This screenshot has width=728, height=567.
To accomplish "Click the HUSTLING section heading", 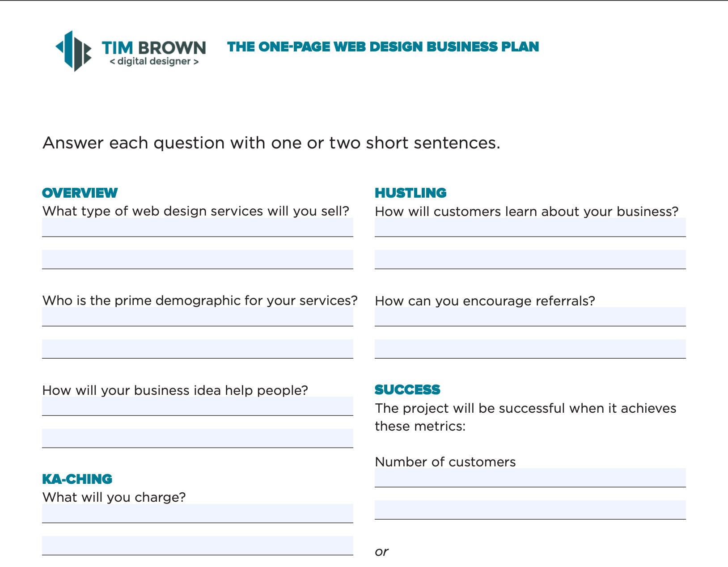I will (x=411, y=193).
